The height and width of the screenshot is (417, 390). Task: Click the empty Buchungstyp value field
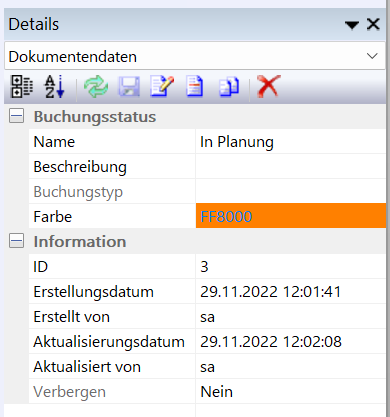pyautogui.click(x=291, y=192)
